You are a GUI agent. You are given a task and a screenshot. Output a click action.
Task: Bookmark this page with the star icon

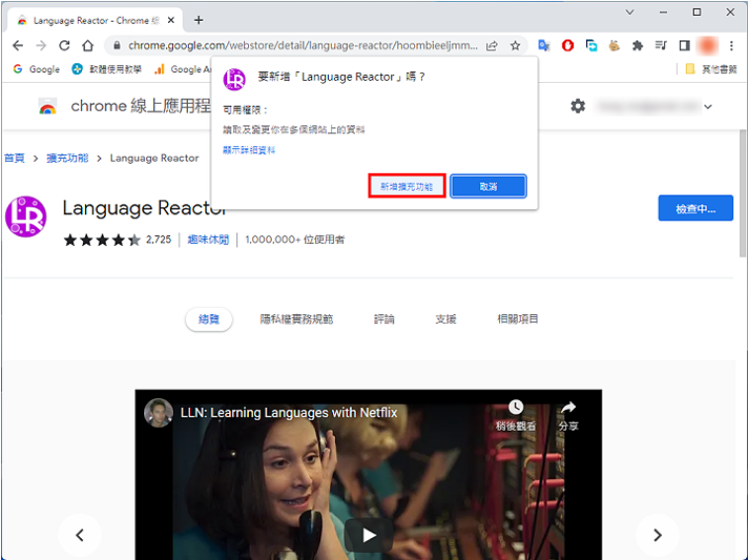point(515,45)
